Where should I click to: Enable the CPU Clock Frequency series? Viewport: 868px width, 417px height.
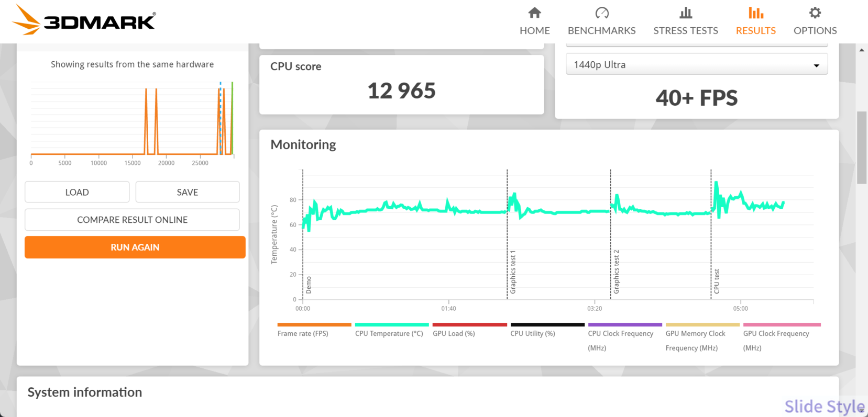pos(620,334)
